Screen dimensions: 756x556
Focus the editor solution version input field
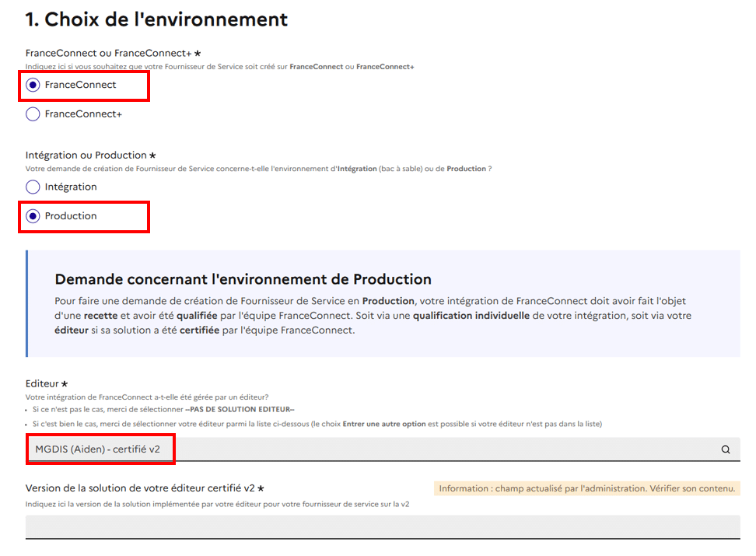pyautogui.click(x=383, y=526)
